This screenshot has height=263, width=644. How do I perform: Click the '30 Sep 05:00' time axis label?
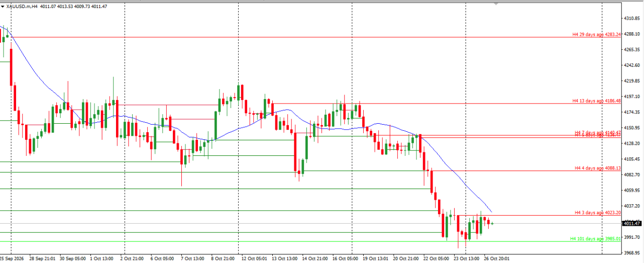pyautogui.click(x=72, y=258)
